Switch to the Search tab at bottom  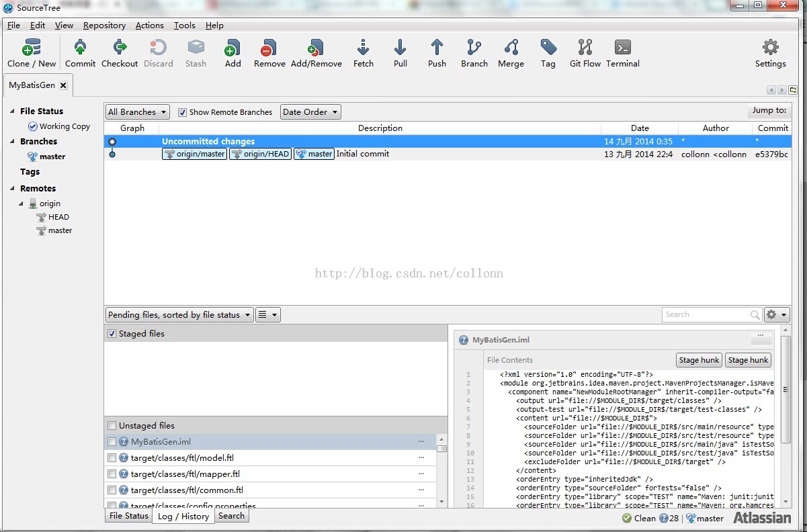coord(231,516)
